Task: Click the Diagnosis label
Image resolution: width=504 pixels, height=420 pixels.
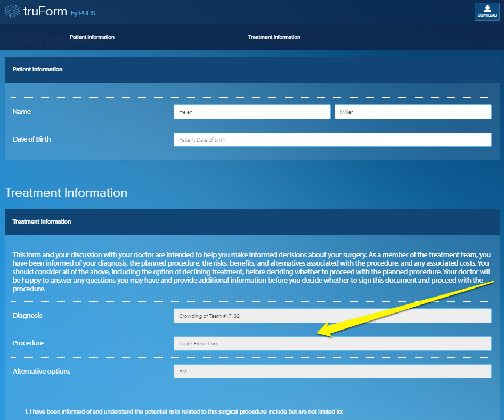Action: point(28,316)
